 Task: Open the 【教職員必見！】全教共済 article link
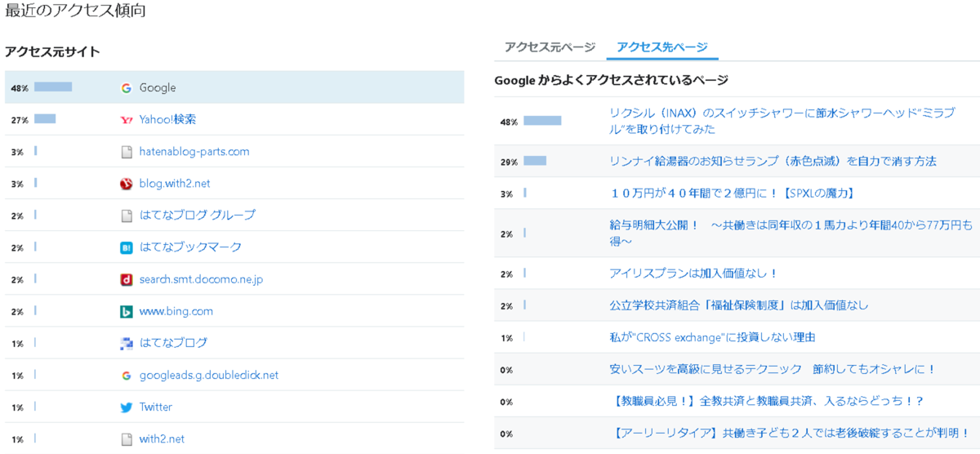pos(767,401)
